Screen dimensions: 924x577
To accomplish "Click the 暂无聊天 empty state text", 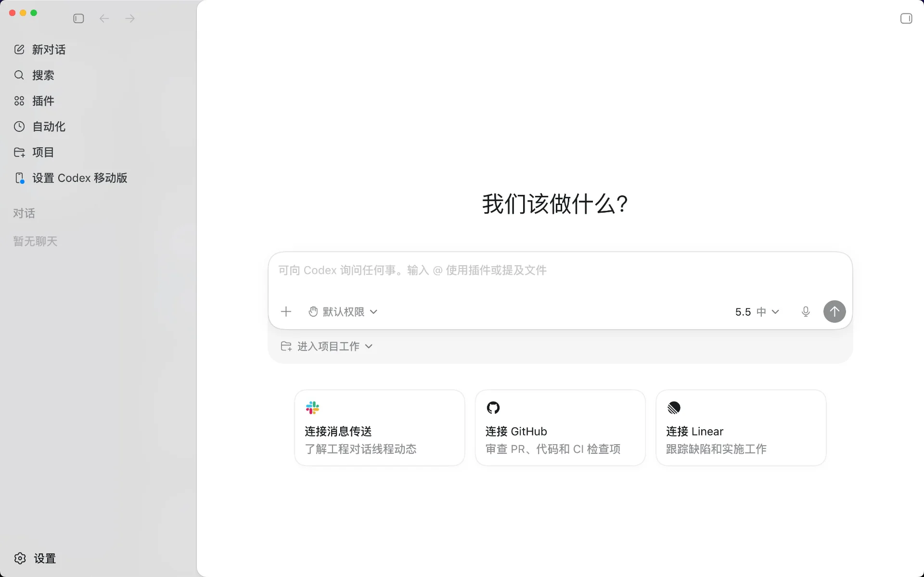I will point(35,241).
